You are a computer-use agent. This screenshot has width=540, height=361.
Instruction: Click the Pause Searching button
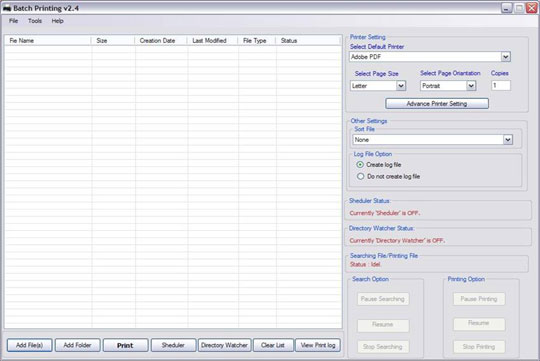pyautogui.click(x=383, y=299)
